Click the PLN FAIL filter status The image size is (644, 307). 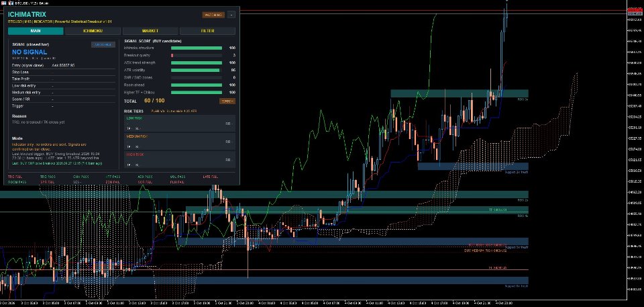177,182
